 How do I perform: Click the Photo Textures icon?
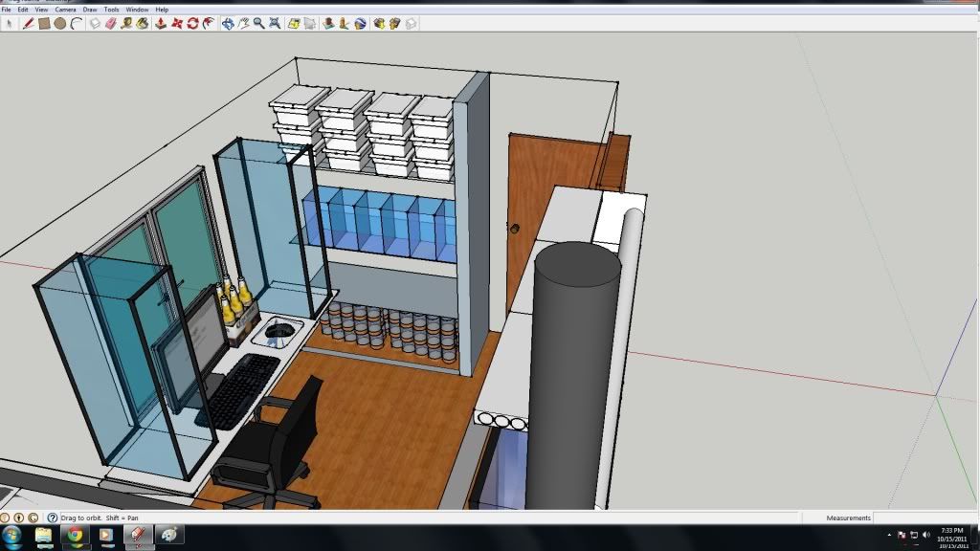click(x=345, y=24)
